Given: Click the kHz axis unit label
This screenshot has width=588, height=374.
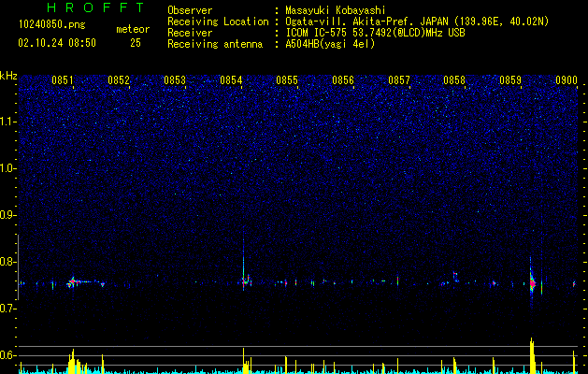Looking at the screenshot, I should click(x=8, y=76).
